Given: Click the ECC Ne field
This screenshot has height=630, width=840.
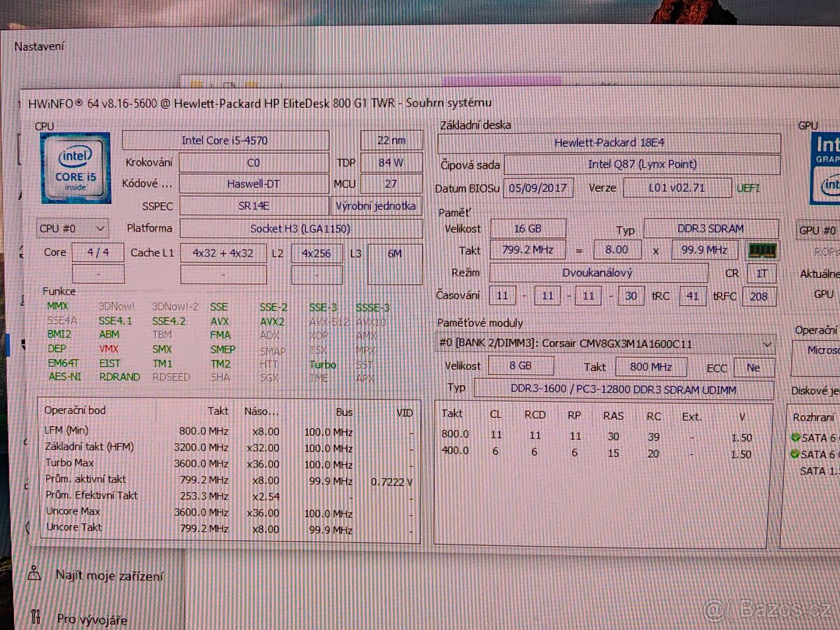Looking at the screenshot, I should [x=754, y=367].
